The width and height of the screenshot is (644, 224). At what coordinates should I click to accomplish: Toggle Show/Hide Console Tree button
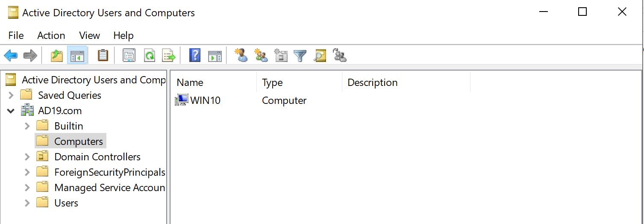pyautogui.click(x=77, y=55)
